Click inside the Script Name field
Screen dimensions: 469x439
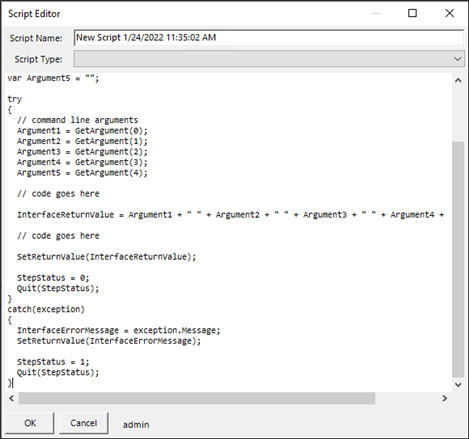pos(269,37)
